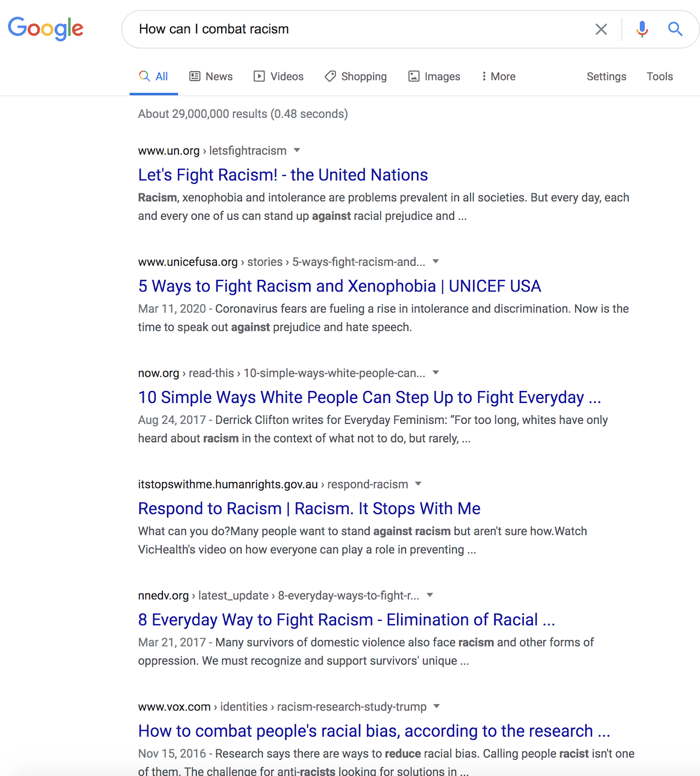This screenshot has height=776, width=700.
Task: Click the "Aug 24, 2017" snippet date
Action: click(x=172, y=420)
